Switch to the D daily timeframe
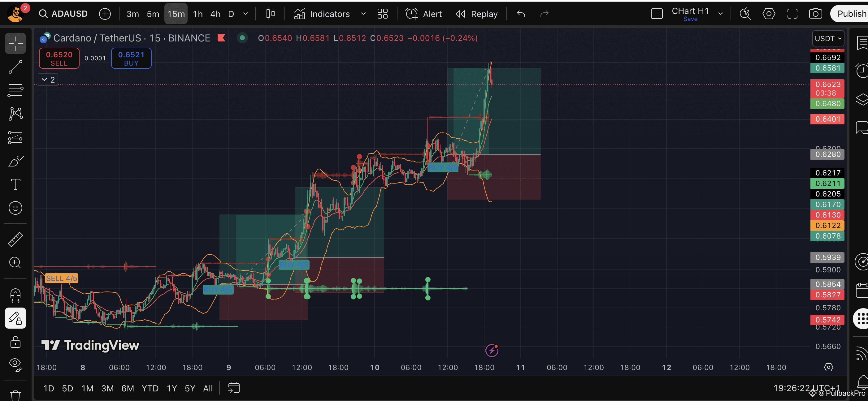The width and height of the screenshot is (868, 401). 231,14
